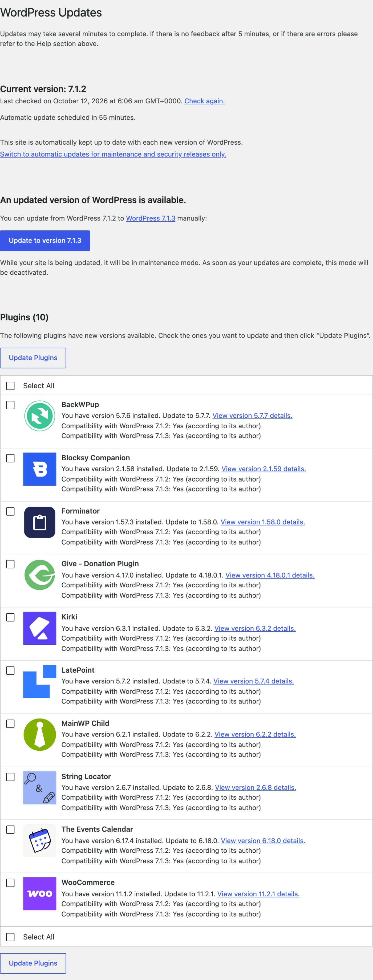Click the Blocksy Companion plugin icon
This screenshot has width=373, height=980.
[40, 469]
